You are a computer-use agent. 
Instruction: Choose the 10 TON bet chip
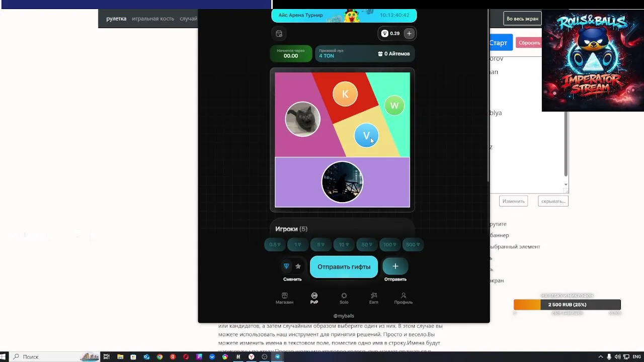344,245
